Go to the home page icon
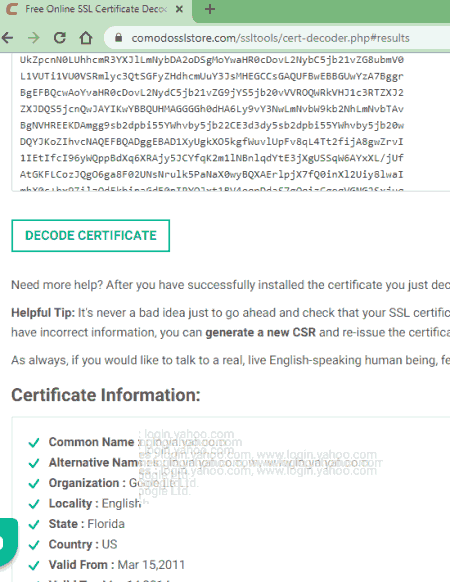450x582 pixels. pyautogui.click(x=86, y=38)
